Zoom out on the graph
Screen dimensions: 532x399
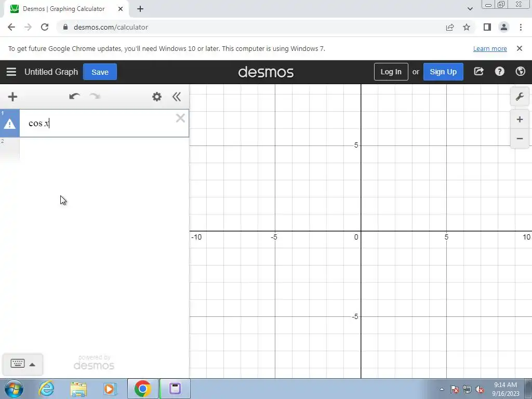(520, 138)
